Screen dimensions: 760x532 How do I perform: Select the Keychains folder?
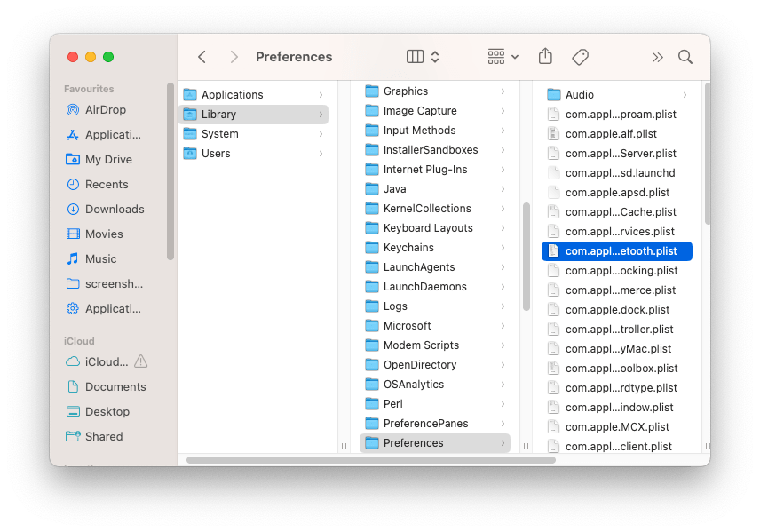408,248
